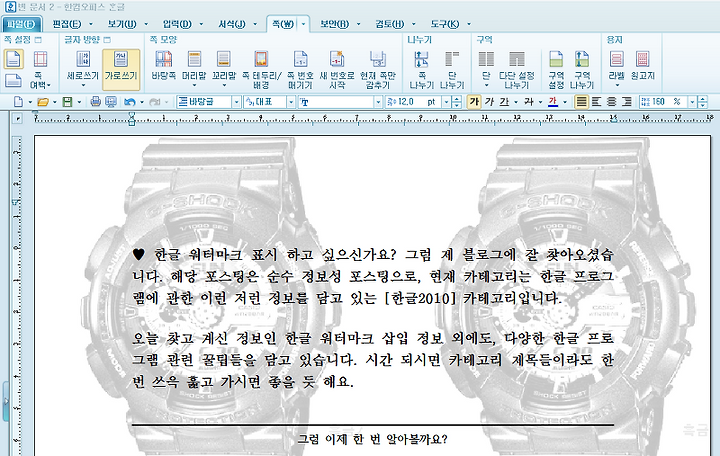Screen dimensions: 720x456
Task: Create new document from toolbar
Action: [18, 101]
